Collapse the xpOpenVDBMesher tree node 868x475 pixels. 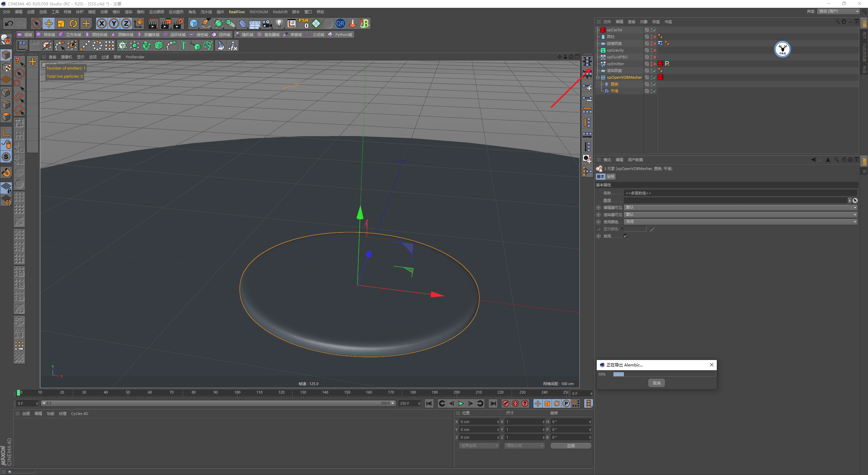[598, 77]
